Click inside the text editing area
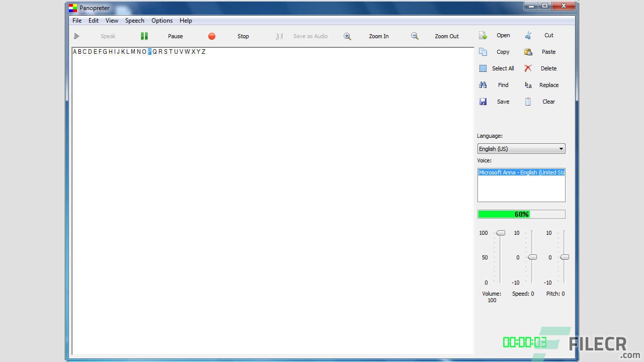 click(x=272, y=201)
